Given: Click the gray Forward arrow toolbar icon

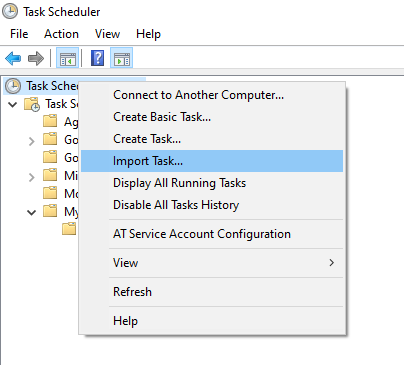Looking at the screenshot, I should pyautogui.click(x=36, y=58).
